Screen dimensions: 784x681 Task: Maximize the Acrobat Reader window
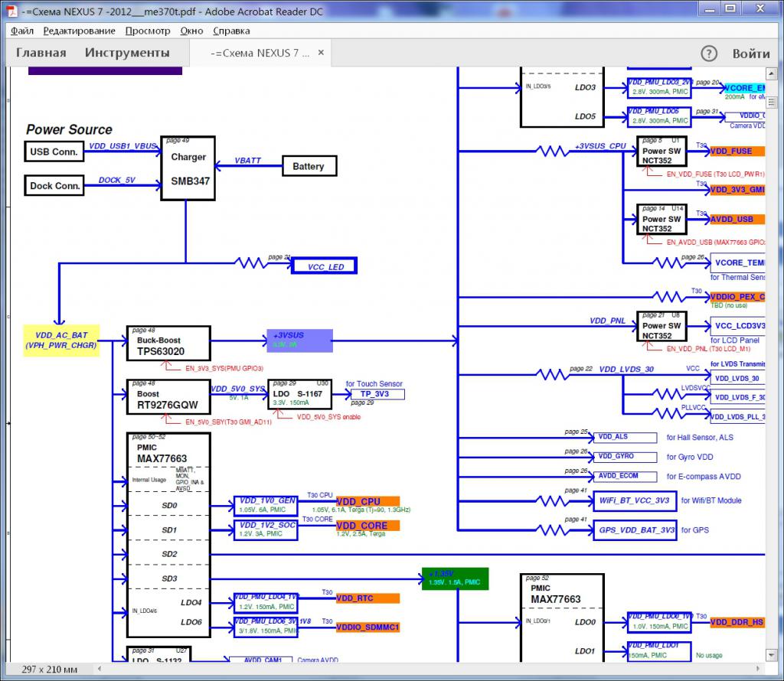pos(729,9)
